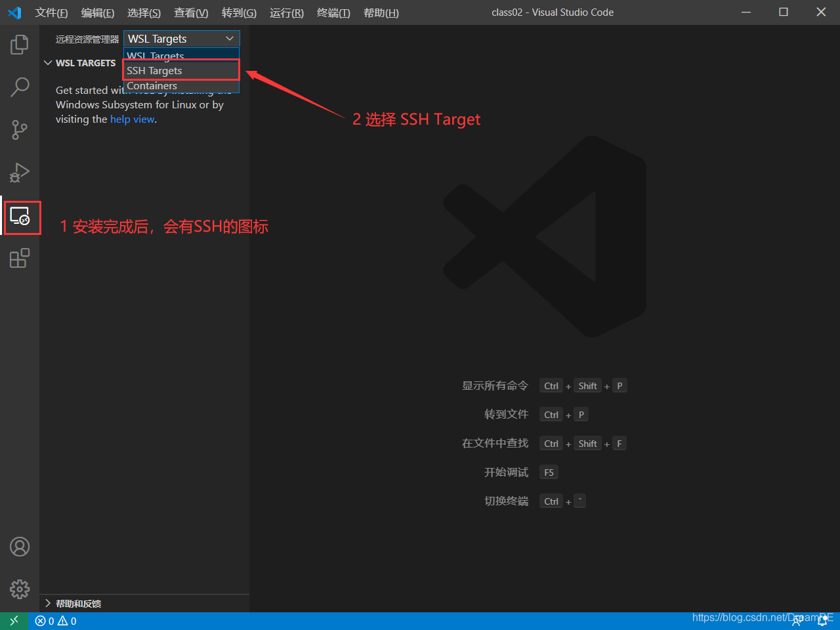Click the 开始调试 label

(x=506, y=472)
